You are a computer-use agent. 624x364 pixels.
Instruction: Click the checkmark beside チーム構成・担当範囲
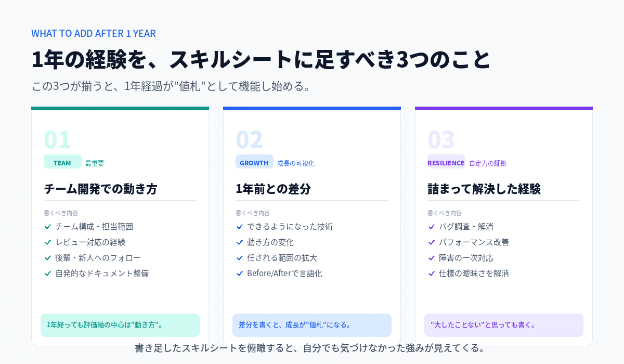[x=48, y=227]
